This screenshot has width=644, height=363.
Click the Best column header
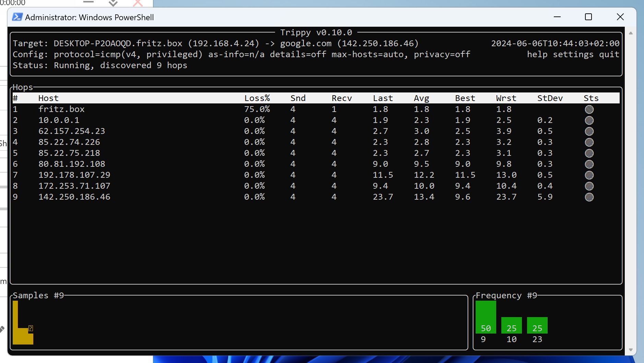[465, 98]
